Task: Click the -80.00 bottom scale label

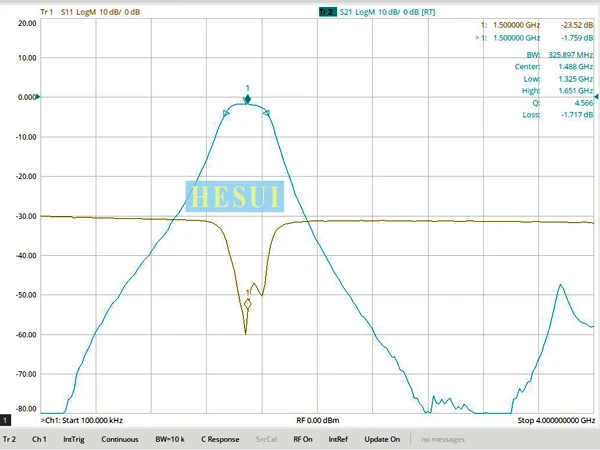Action: [26, 409]
